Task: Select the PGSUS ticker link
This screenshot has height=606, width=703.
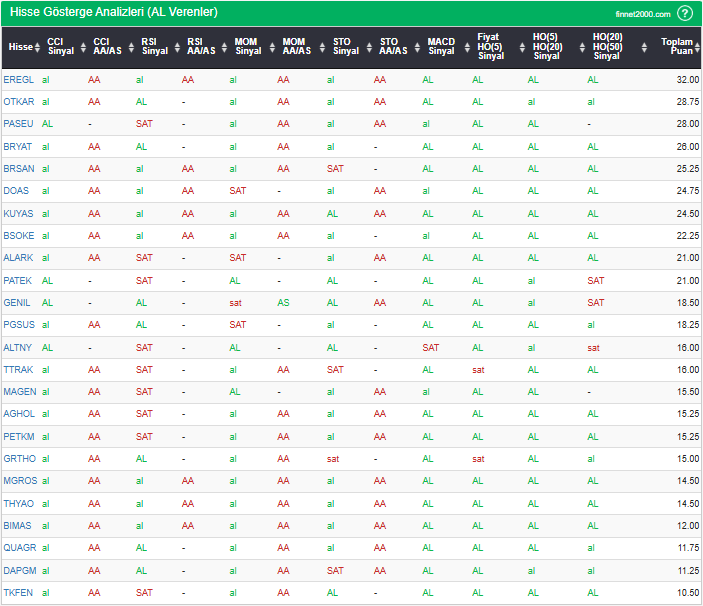Action: coord(18,325)
